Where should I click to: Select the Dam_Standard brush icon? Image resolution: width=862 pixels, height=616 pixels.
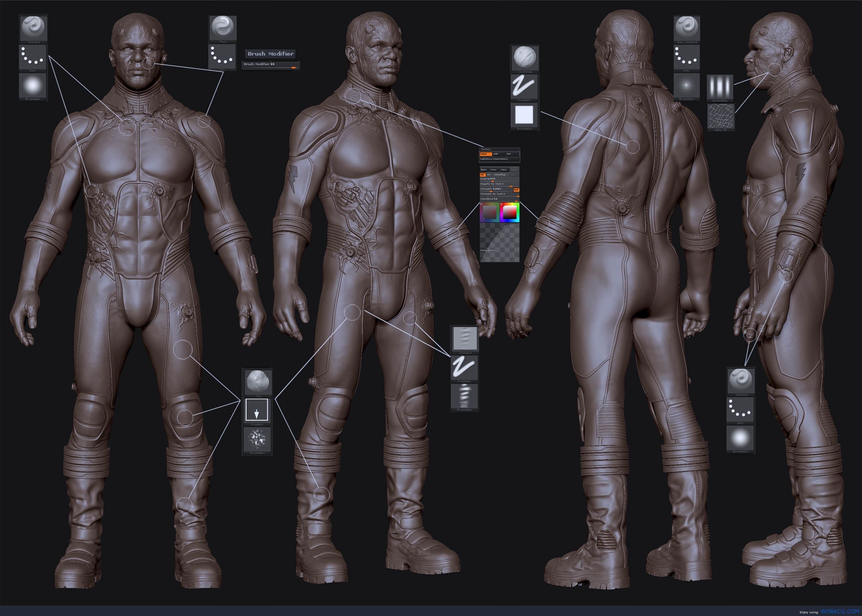pyautogui.click(x=687, y=29)
